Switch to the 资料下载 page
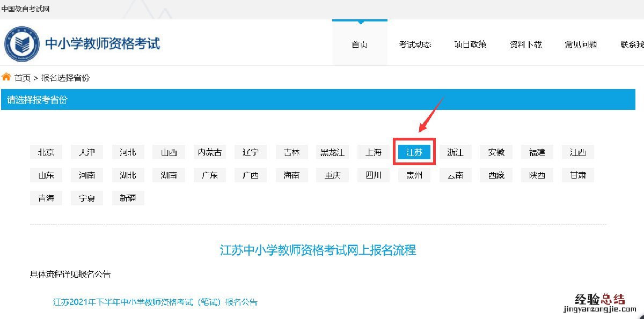 tap(525, 44)
